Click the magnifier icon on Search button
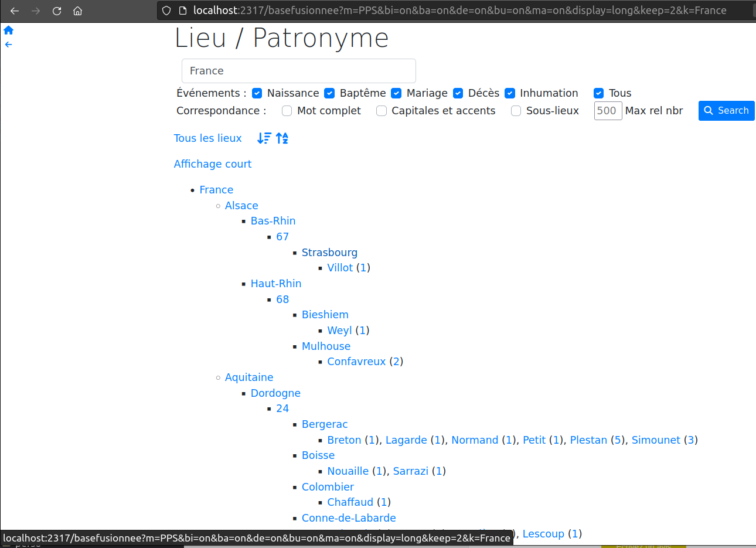This screenshot has width=756, height=548. (710, 110)
